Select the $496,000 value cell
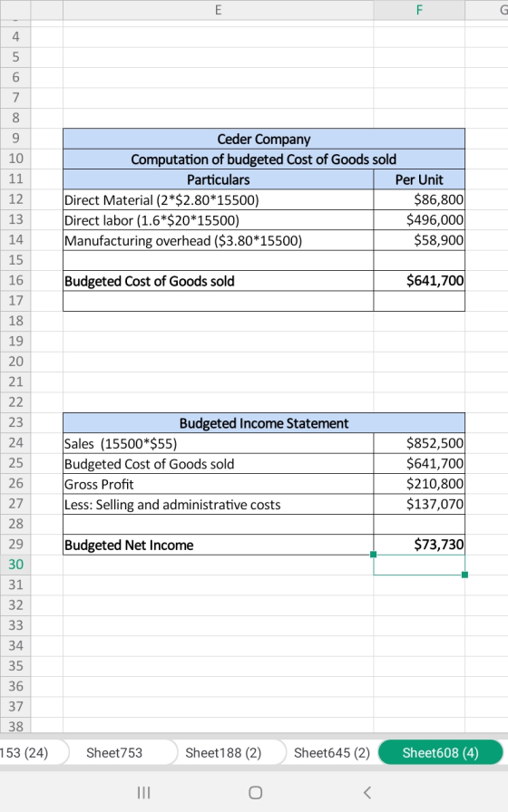Screen dimensions: 508x812 (419, 220)
